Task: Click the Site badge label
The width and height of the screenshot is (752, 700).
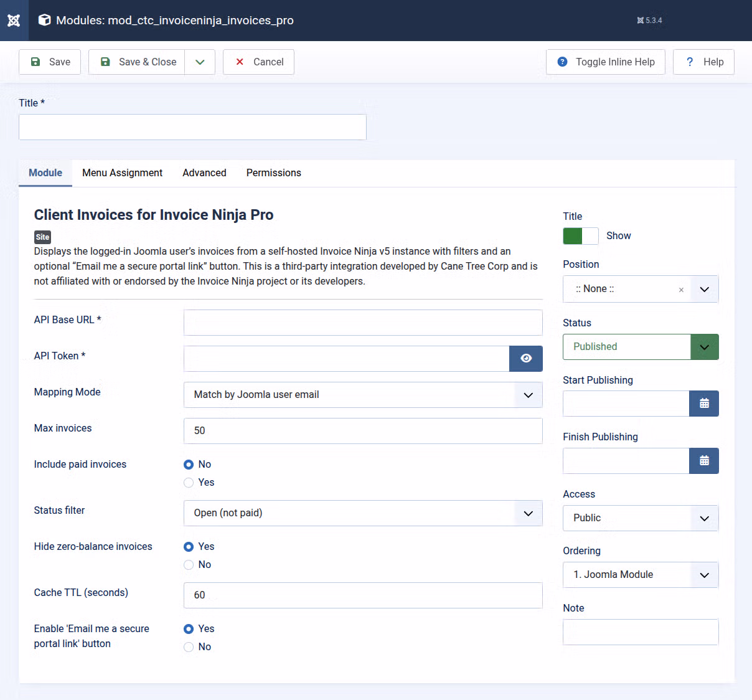Action: [x=42, y=237]
